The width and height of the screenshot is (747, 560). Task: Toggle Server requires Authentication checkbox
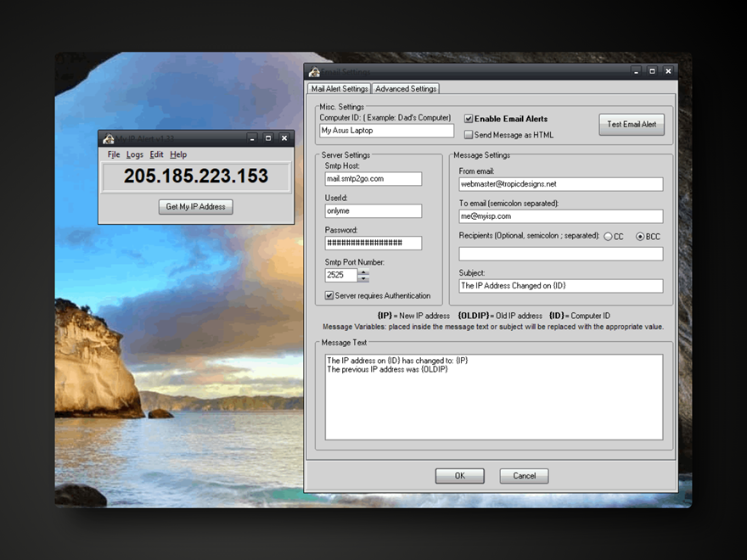[x=329, y=296]
